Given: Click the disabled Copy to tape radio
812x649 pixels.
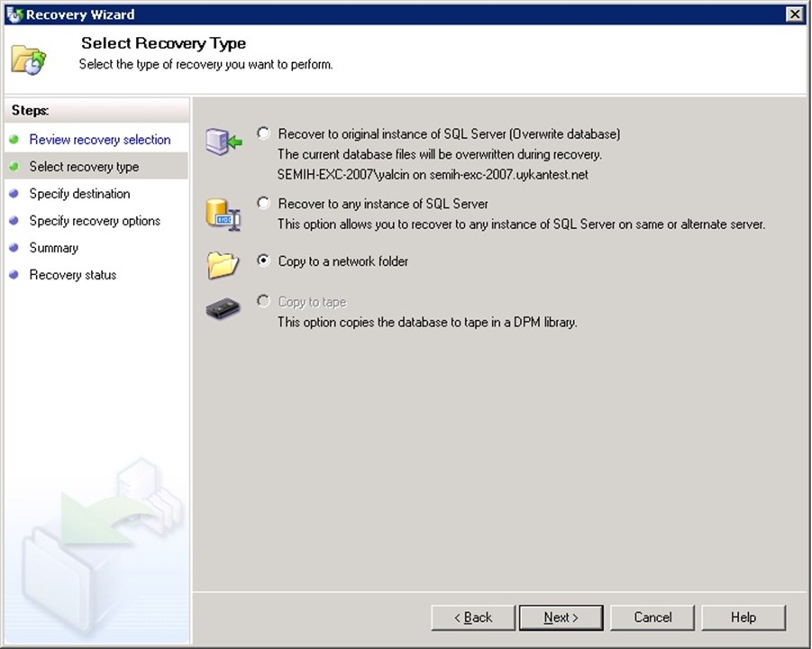Looking at the screenshot, I should pos(263,301).
